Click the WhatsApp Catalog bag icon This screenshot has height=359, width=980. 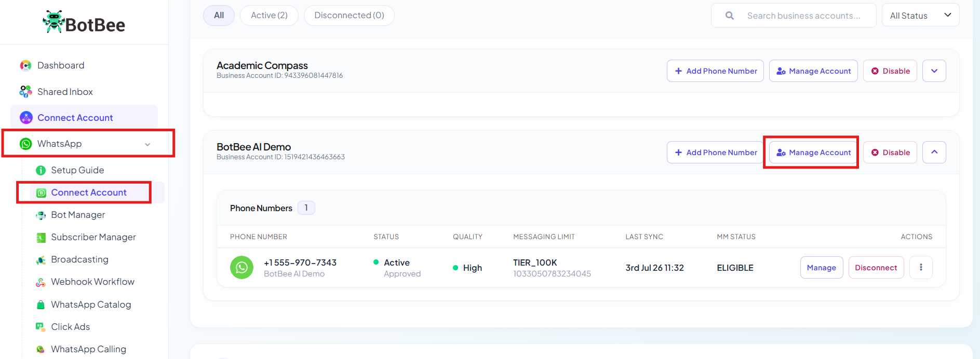point(41,305)
